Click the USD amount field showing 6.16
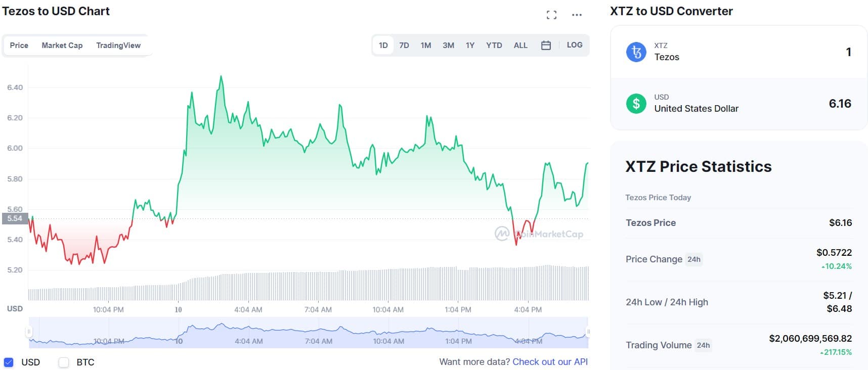868x370 pixels. click(840, 104)
